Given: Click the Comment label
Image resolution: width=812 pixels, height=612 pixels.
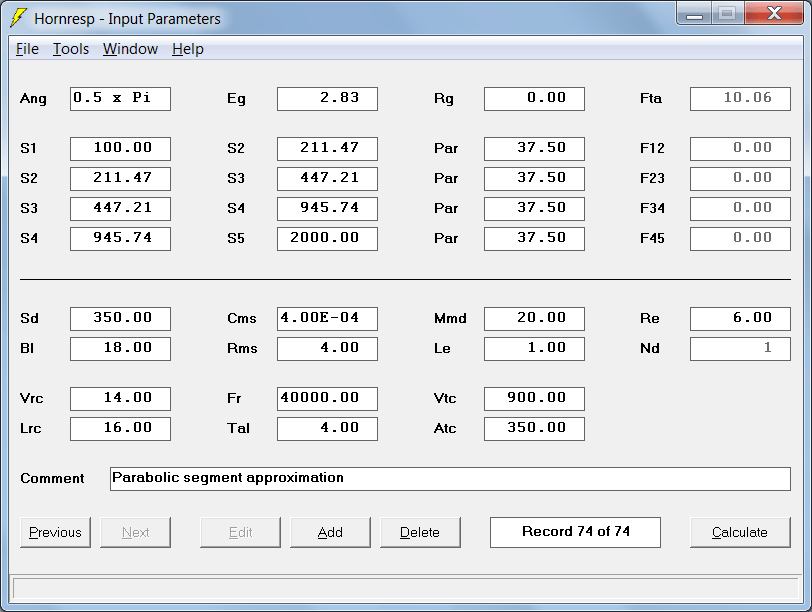Looking at the screenshot, I should pyautogui.click(x=52, y=478).
